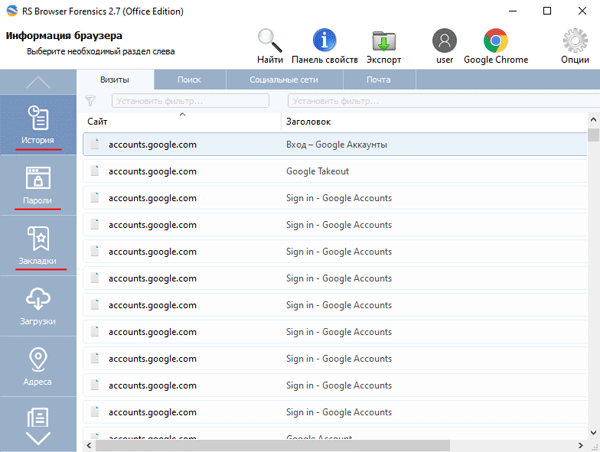The height and width of the screenshot is (452, 600).
Task: Open the Закладки sidebar section
Action: [x=38, y=246]
